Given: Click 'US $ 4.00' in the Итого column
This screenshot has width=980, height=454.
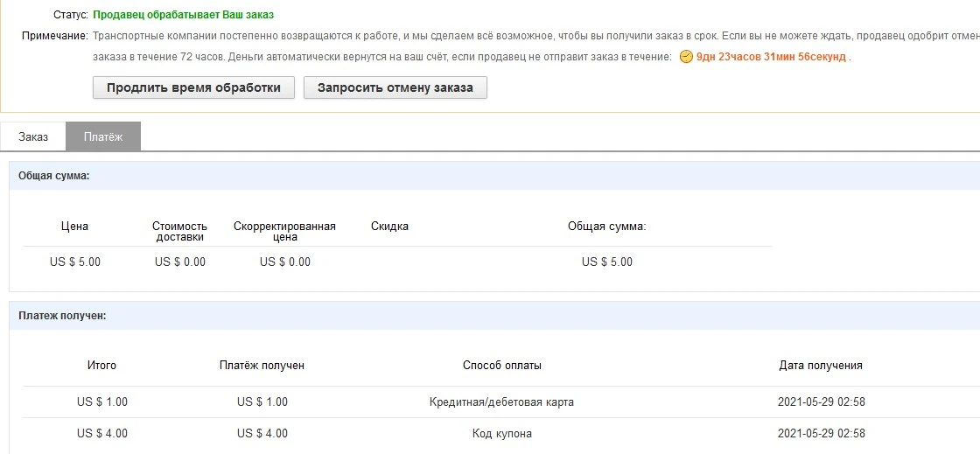Looking at the screenshot, I should click(x=101, y=433).
